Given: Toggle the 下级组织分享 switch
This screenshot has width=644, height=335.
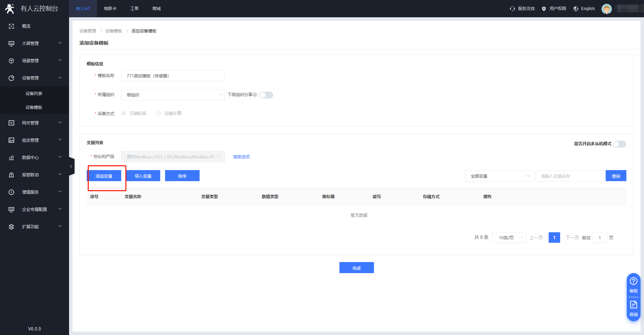Looking at the screenshot, I should tap(266, 95).
